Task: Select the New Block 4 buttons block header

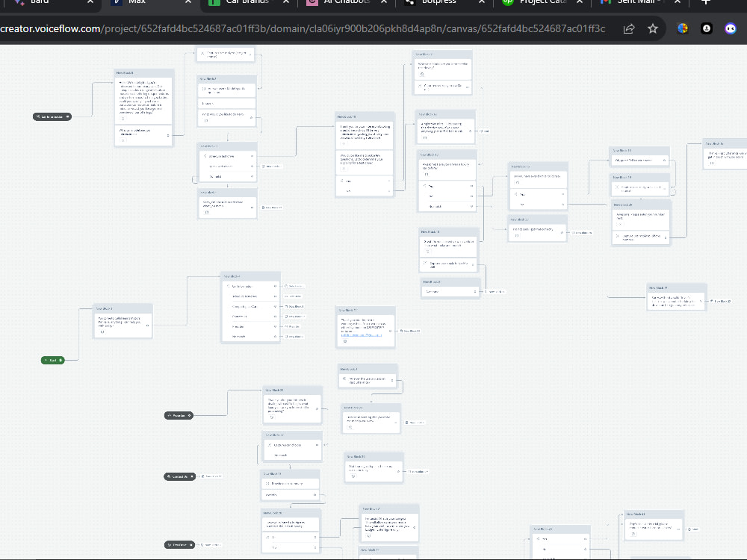Action: pyautogui.click(x=250, y=276)
